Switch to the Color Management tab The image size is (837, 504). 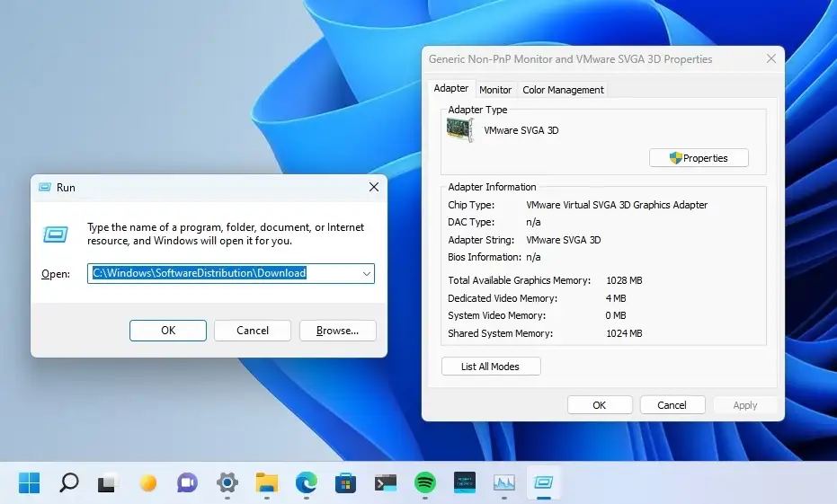pos(563,90)
